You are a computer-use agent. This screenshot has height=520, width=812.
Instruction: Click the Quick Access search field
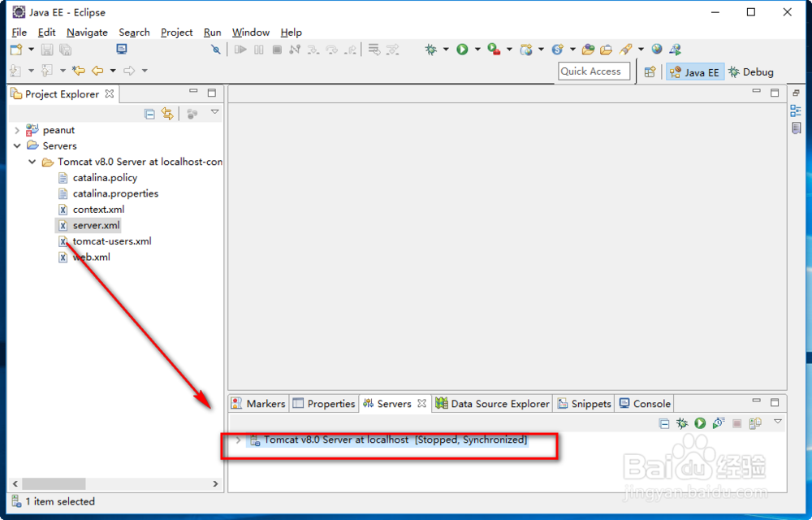pyautogui.click(x=594, y=71)
